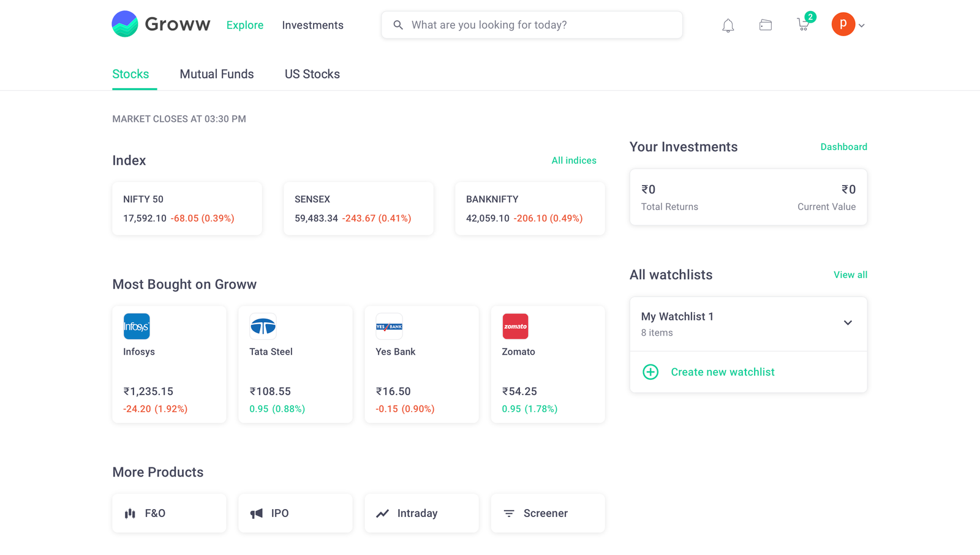Click the IPO megaphone icon
Screen dimensions: 980x555
(256, 513)
